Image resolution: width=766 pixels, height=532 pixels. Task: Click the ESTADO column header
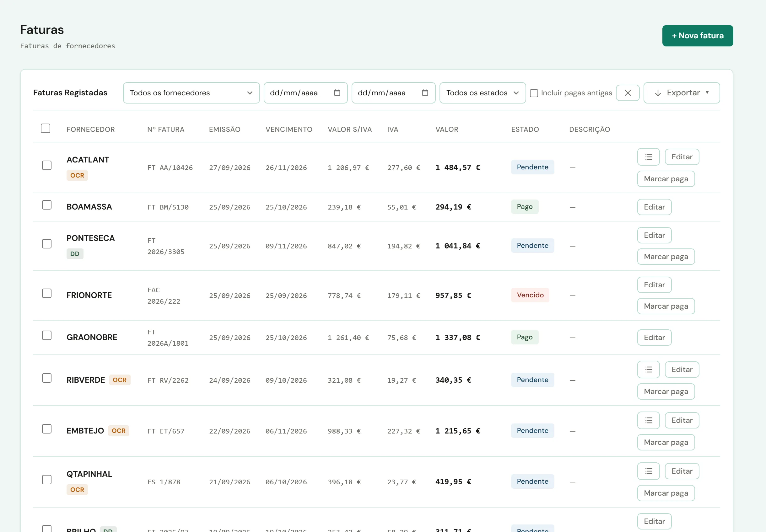525,129
